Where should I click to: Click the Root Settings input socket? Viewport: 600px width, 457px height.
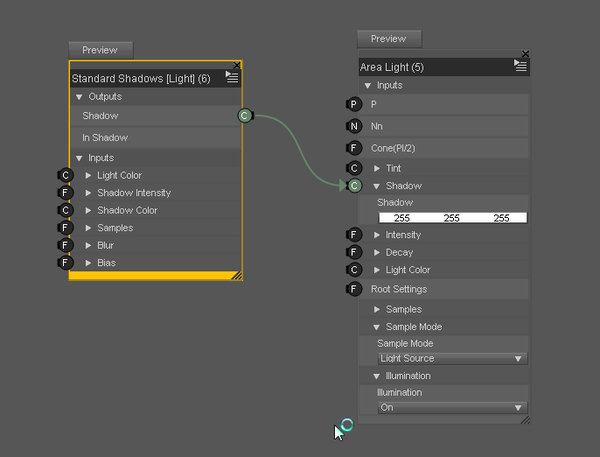click(353, 289)
